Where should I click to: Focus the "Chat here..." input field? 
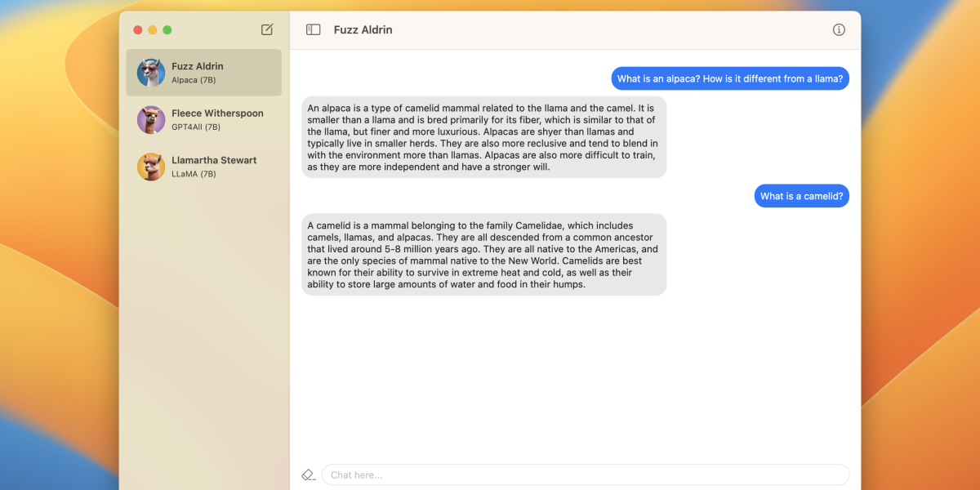click(585, 474)
